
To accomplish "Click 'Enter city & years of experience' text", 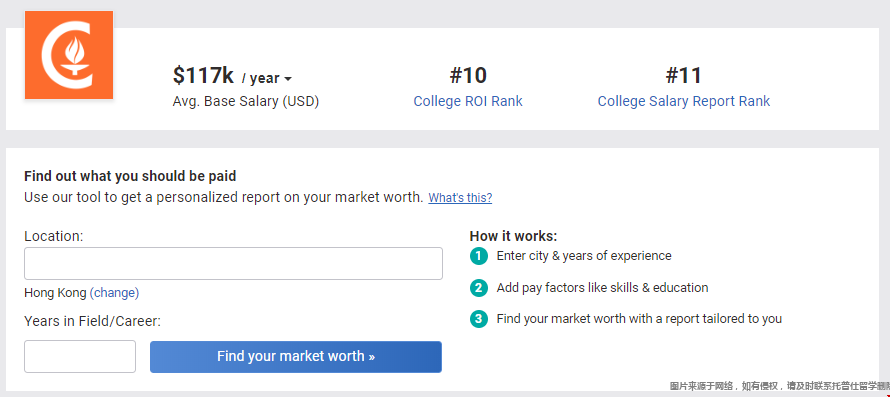I will click(x=583, y=256).
